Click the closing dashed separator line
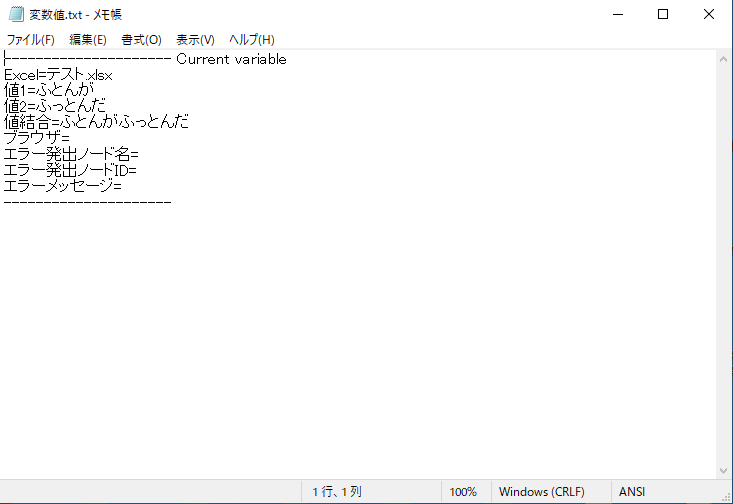 click(x=87, y=202)
